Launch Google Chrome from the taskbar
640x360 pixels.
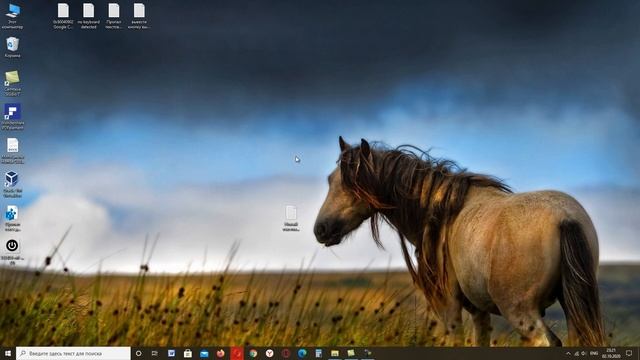[x=253, y=353]
